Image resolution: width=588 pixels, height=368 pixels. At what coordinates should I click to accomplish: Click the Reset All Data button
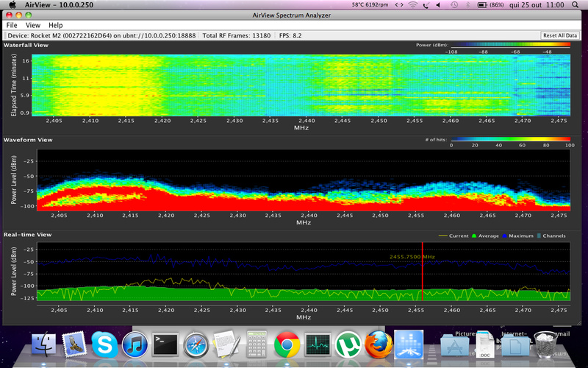tap(560, 35)
